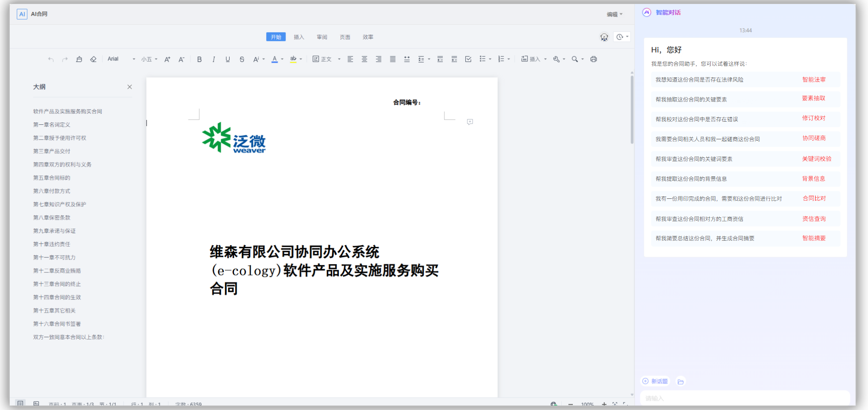Open the highlight color dropdown arrow
The image size is (868, 410).
(301, 59)
